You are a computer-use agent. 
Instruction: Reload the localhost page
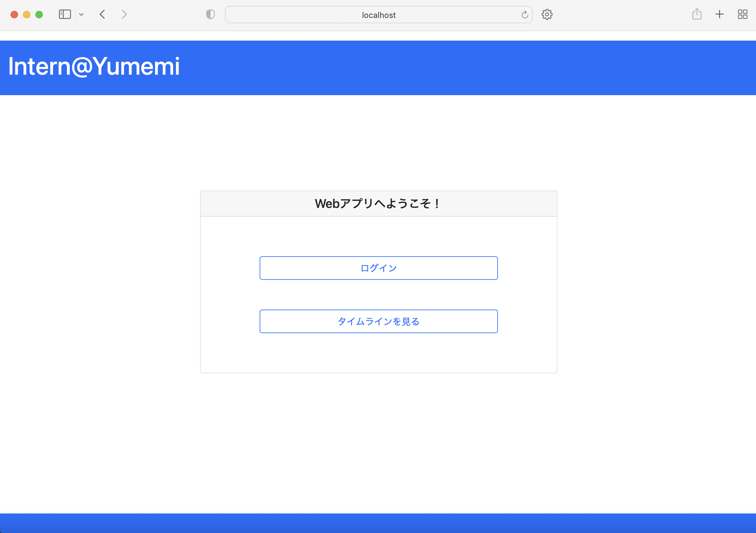(524, 15)
